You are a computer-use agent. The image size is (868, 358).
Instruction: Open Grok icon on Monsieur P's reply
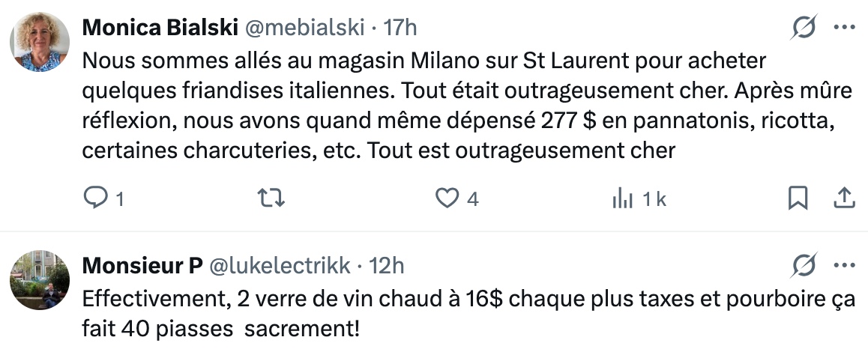point(804,265)
